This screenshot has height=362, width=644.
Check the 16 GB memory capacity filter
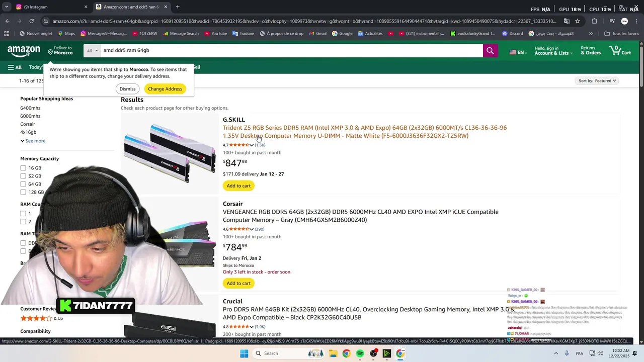[23, 168]
